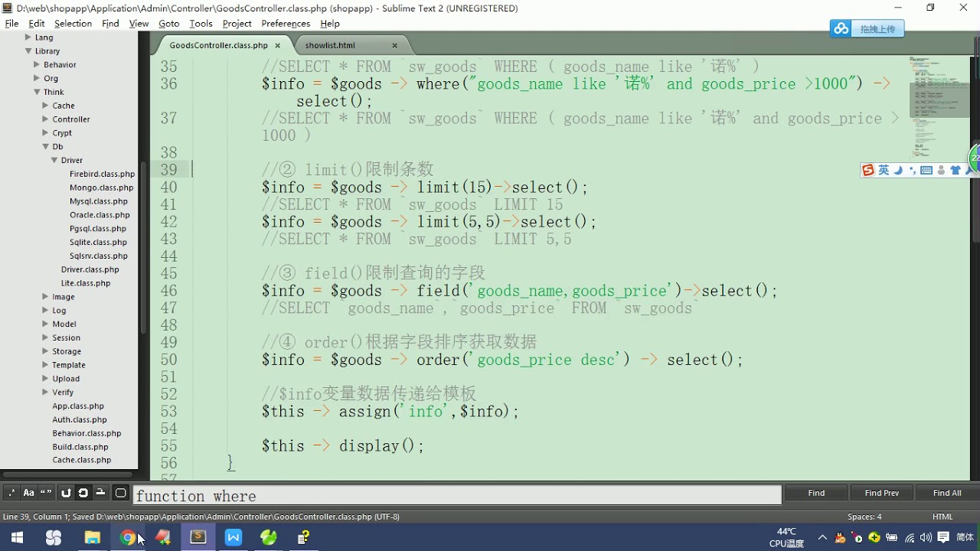Open File Explorer from taskbar
Image resolution: width=980 pixels, height=551 pixels.
pyautogui.click(x=92, y=537)
